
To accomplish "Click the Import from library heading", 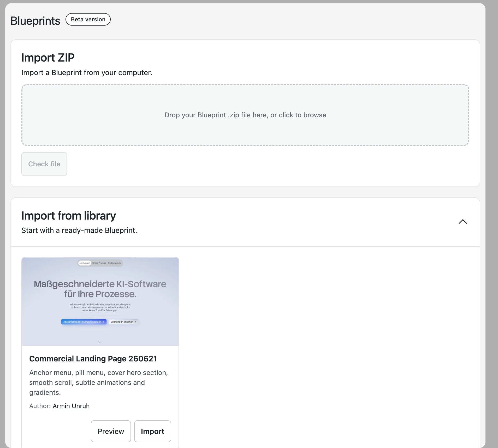I will point(69,216).
